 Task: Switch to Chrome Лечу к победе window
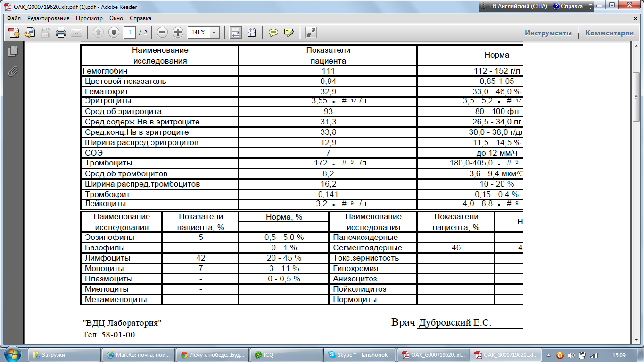point(212,355)
